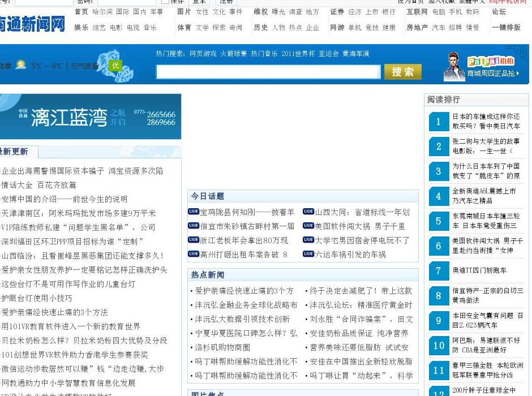Click LIVE icon before 高州打砸出租车案
Image resolution: width=532 pixels, height=396 pixels.
(x=194, y=254)
